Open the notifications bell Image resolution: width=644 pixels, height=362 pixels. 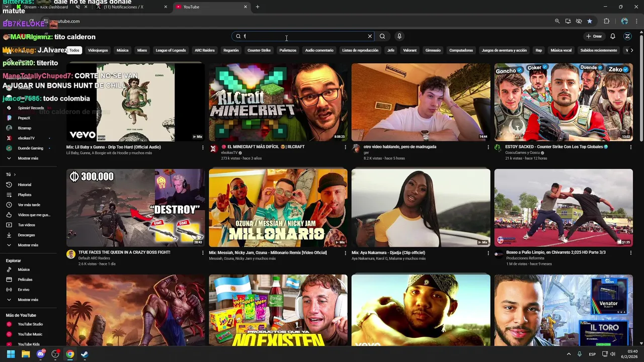(613, 36)
